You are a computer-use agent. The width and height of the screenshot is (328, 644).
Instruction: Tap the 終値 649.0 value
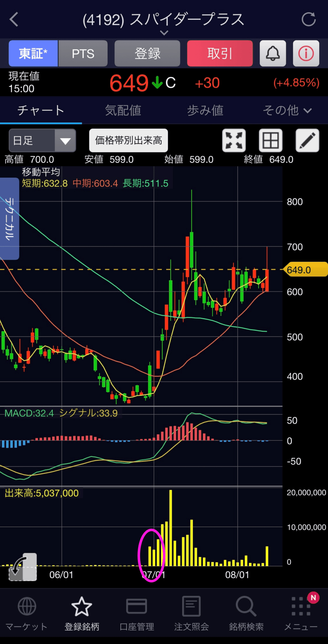coord(269,159)
